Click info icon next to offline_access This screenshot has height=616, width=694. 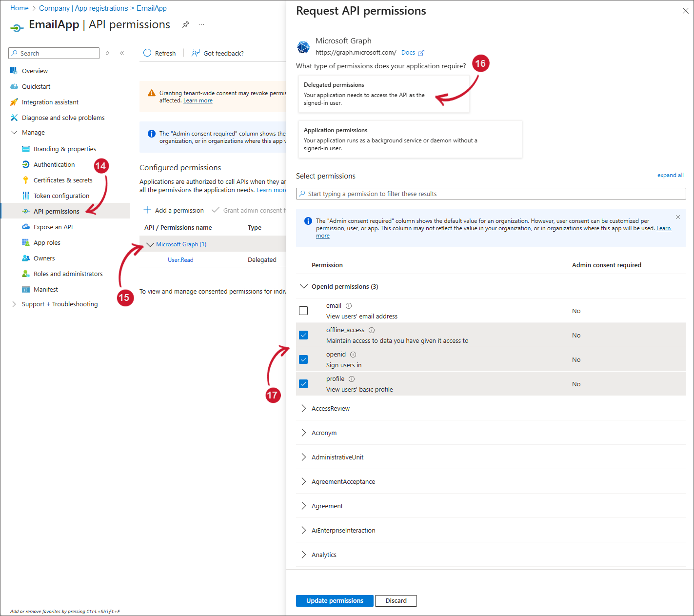point(372,330)
